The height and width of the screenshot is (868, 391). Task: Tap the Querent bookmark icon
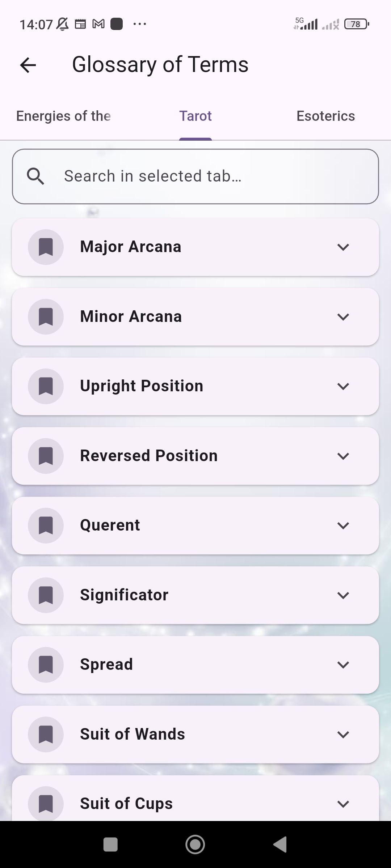click(x=46, y=526)
